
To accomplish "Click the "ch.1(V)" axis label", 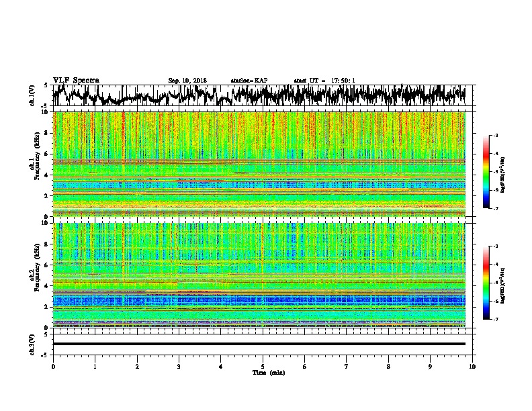I will (x=32, y=95).
